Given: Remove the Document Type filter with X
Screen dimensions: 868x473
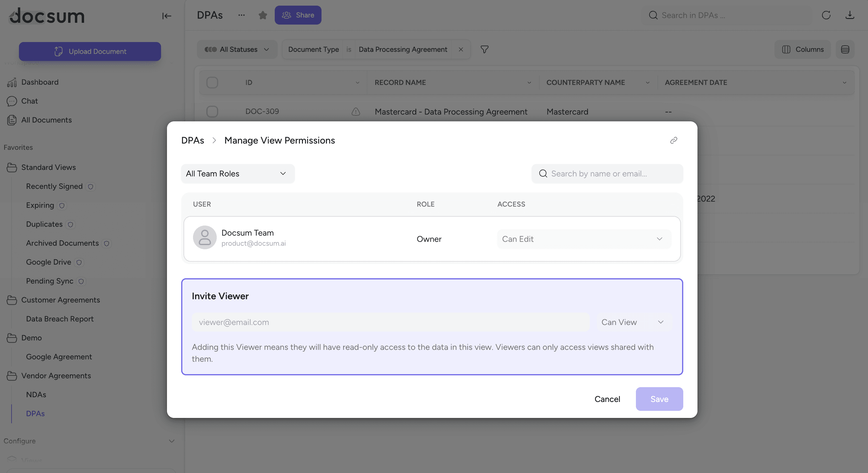Looking at the screenshot, I should pyautogui.click(x=461, y=49).
